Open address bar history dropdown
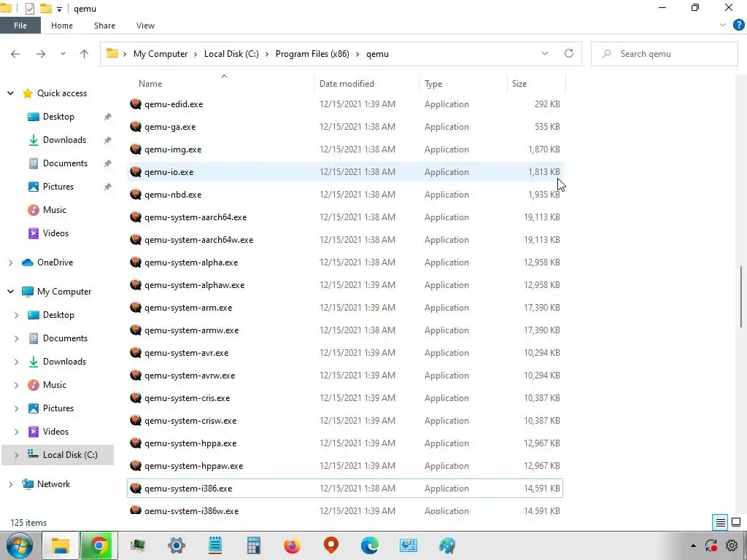Screen dimensions: 747x560 coord(544,53)
